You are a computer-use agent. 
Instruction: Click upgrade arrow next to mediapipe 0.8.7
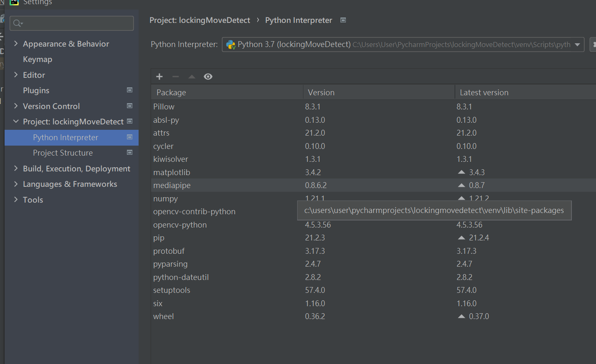pos(462,185)
